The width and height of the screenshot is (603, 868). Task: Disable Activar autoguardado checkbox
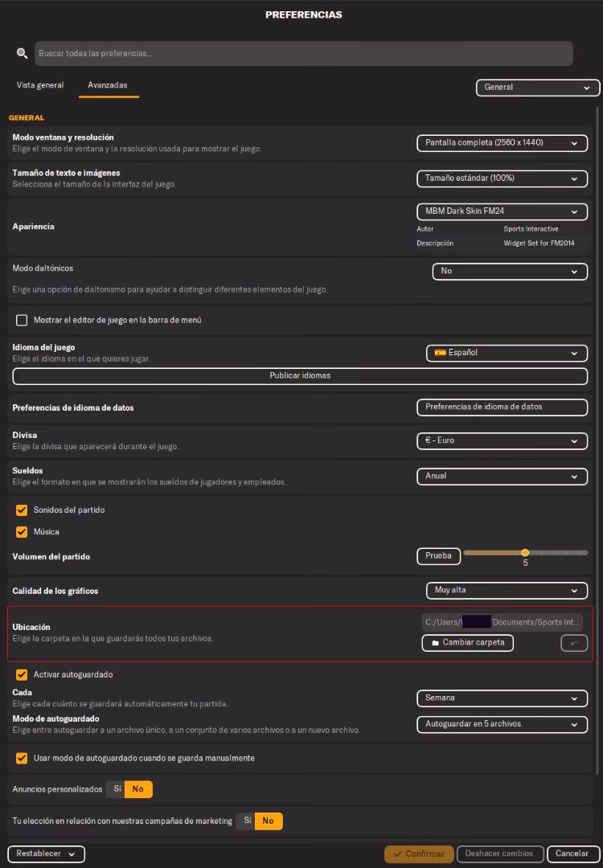tap(22, 675)
